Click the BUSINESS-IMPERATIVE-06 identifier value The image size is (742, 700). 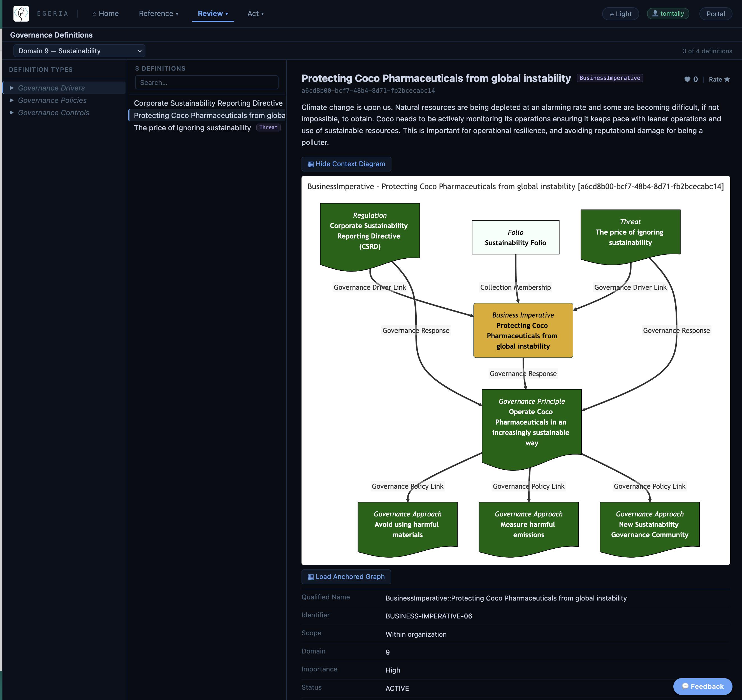tap(428, 616)
